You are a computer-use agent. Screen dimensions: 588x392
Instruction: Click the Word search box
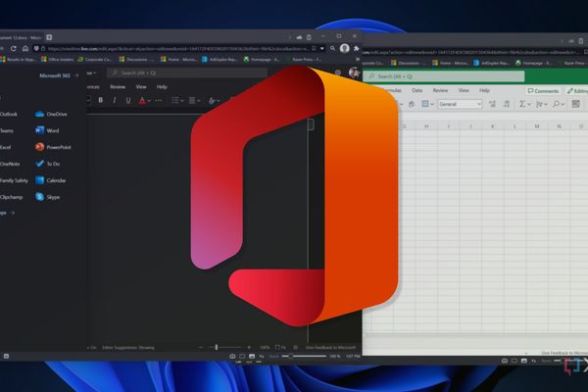tap(187, 73)
